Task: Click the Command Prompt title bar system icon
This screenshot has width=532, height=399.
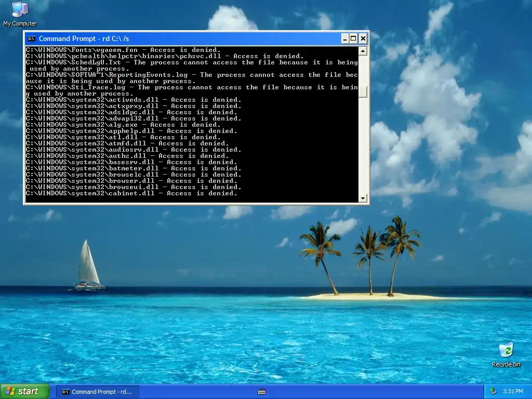Action: tap(31, 38)
